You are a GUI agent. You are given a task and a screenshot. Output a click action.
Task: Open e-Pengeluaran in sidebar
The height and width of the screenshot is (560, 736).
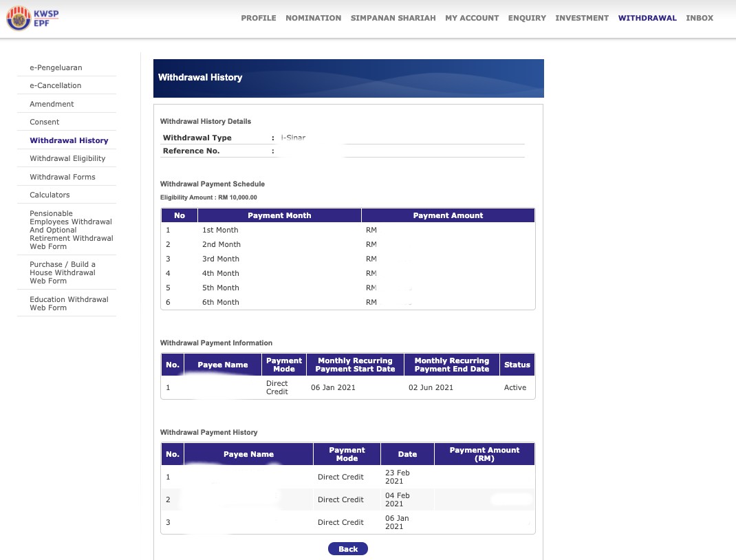coord(56,67)
